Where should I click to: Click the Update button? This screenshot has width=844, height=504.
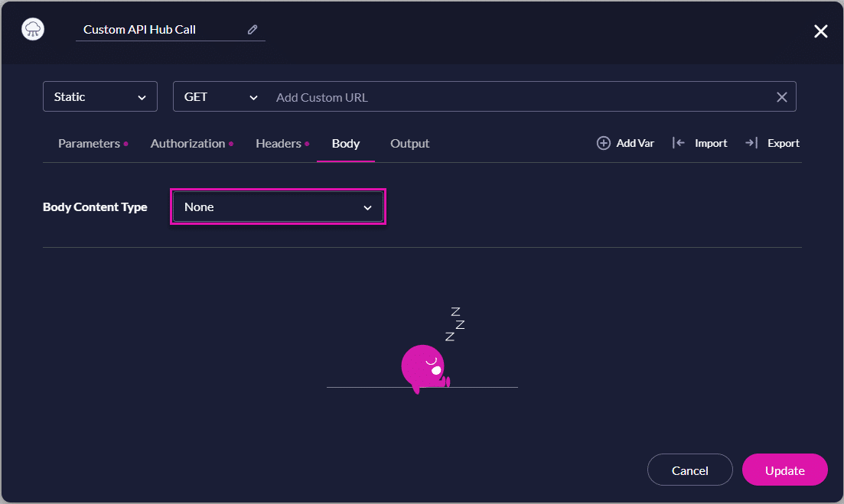[x=784, y=470]
